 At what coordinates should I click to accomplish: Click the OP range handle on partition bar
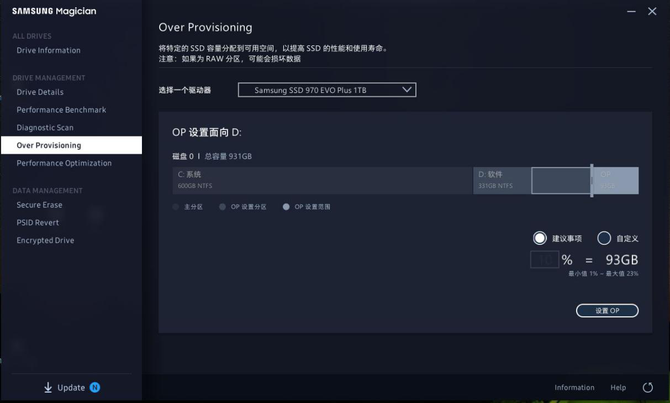[592, 180]
